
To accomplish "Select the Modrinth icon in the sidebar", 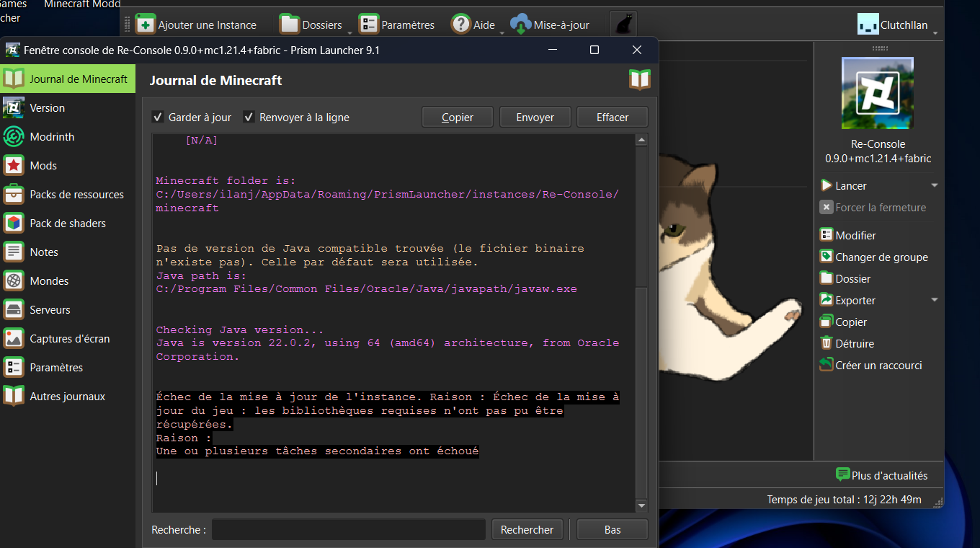I will click(14, 137).
